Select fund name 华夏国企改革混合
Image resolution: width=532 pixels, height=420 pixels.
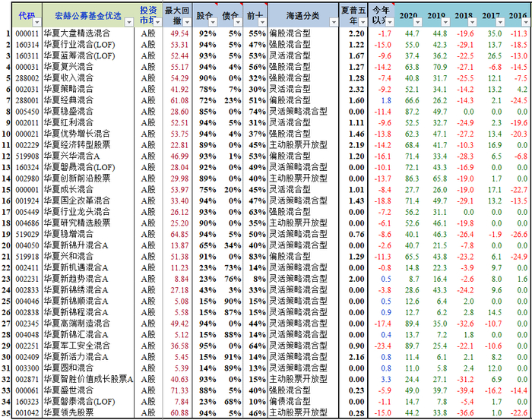coord(77,201)
